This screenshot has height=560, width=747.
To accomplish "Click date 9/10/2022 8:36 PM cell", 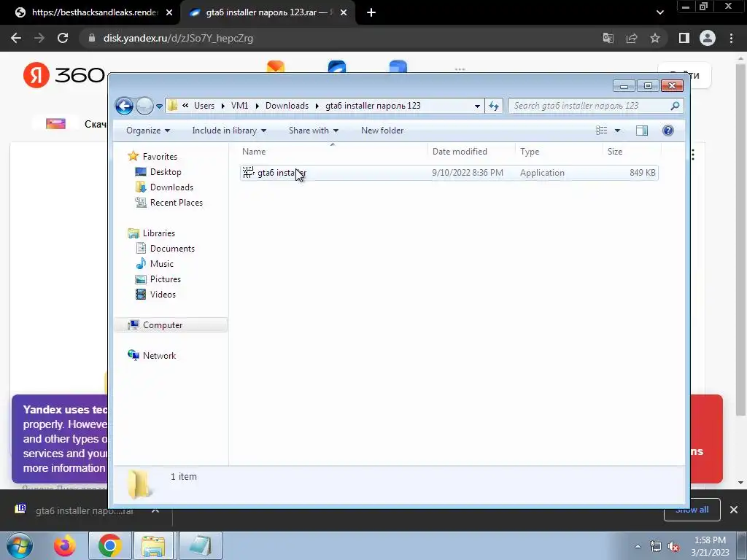I will pyautogui.click(x=468, y=173).
